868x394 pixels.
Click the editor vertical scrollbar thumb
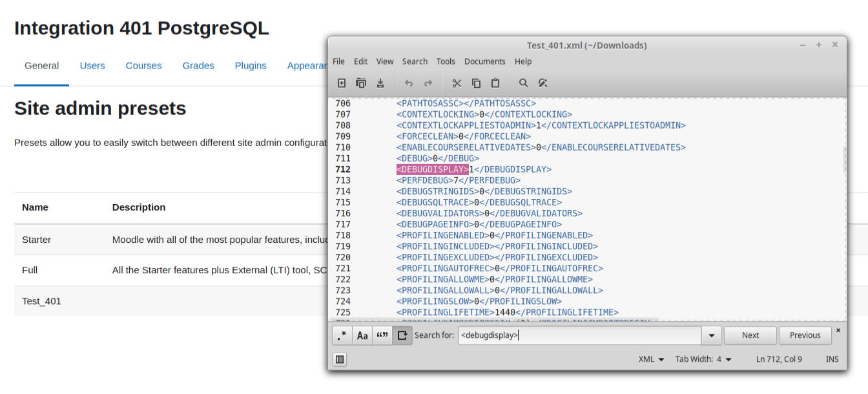[x=843, y=159]
